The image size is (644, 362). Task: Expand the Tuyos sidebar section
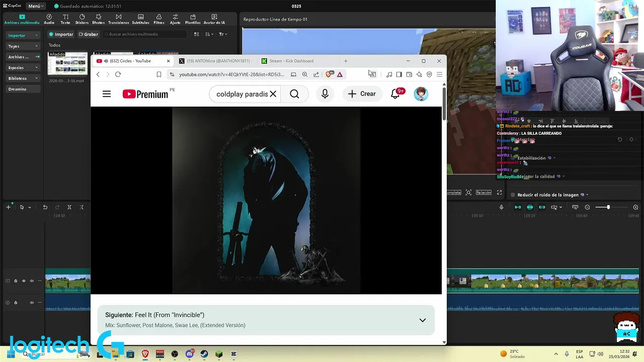[x=23, y=46]
